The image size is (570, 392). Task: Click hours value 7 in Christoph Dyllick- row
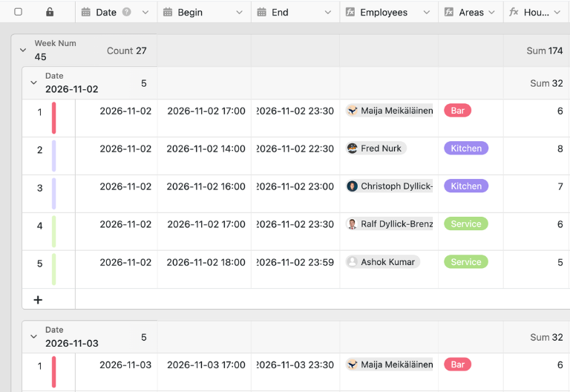coord(560,186)
